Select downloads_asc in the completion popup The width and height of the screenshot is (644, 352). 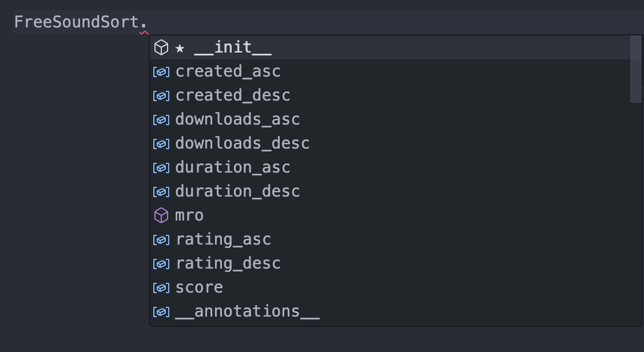(x=389, y=119)
